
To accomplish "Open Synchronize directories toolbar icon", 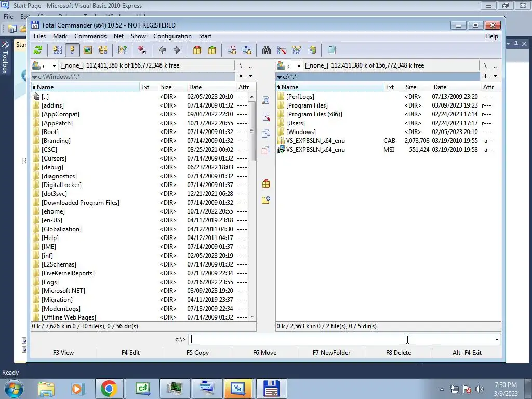I will point(297,50).
